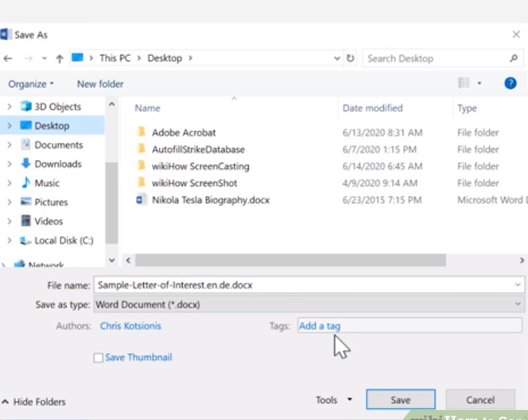Click This PC in the address breadcrumb
Viewport: 528px width, 420px height.
(x=115, y=58)
